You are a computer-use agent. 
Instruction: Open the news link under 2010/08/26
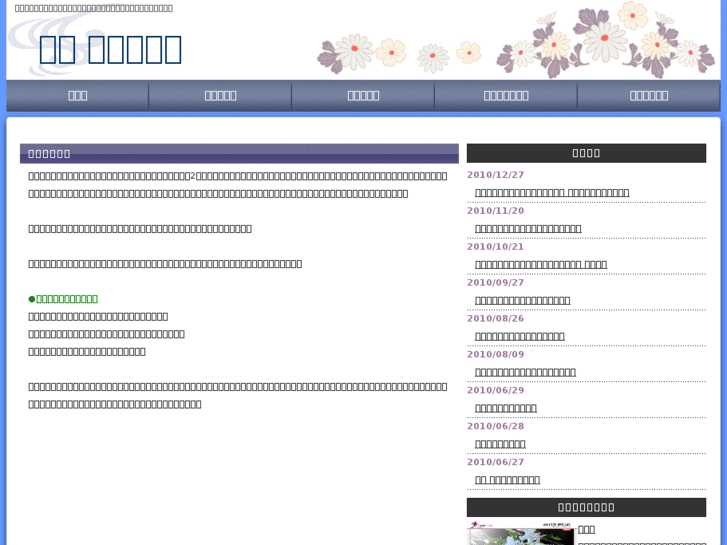[x=519, y=336]
